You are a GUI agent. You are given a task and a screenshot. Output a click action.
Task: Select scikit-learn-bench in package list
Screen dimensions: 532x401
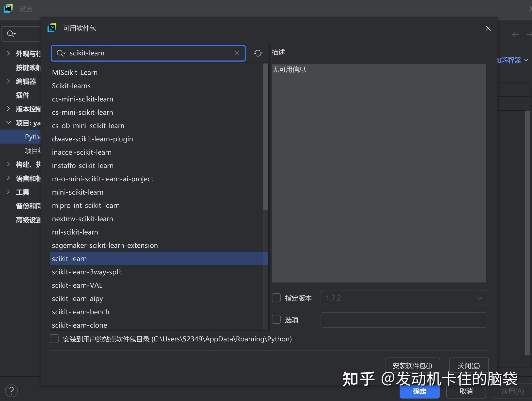click(157, 312)
